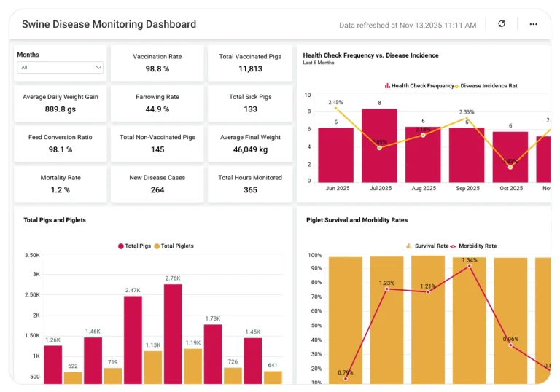Click the Morbidity Rate line legend marker
Image resolution: width=560 pixels, height=392 pixels.
pos(454,246)
